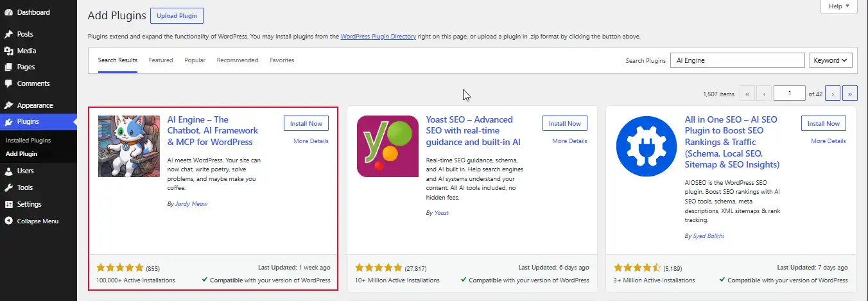Open More Details for Yoast SEO
Image resolution: width=868 pixels, height=301 pixels.
point(569,141)
